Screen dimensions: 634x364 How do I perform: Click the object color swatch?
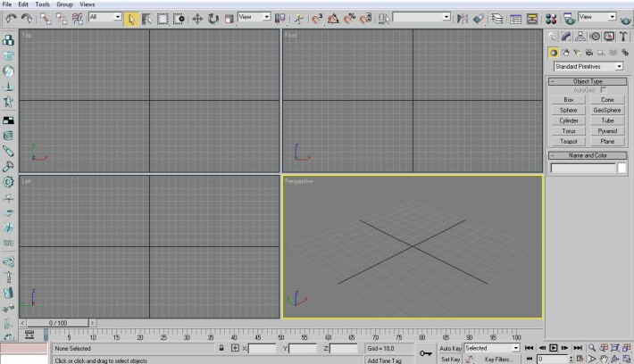621,168
